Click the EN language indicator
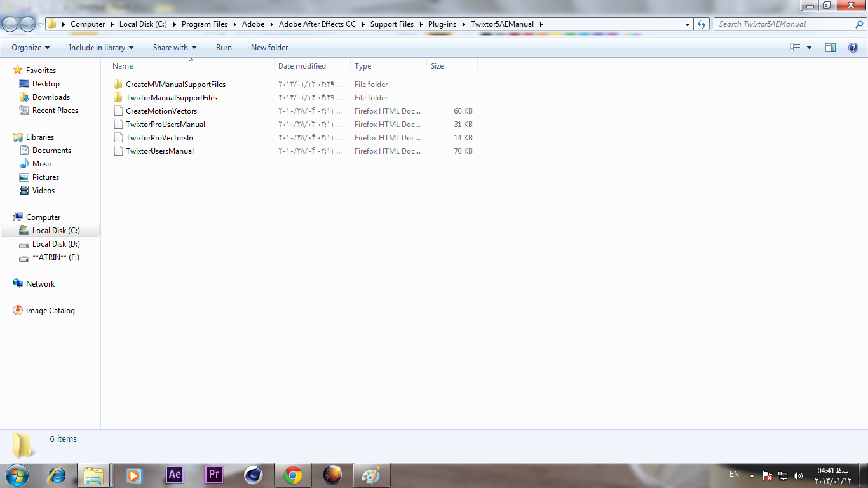The width and height of the screenshot is (868, 488). point(734,474)
